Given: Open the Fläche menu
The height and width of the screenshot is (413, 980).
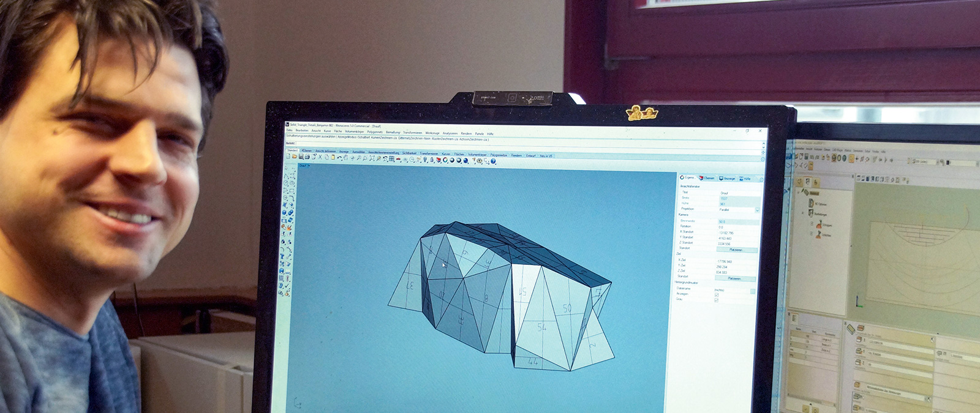Looking at the screenshot, I should 338,131.
